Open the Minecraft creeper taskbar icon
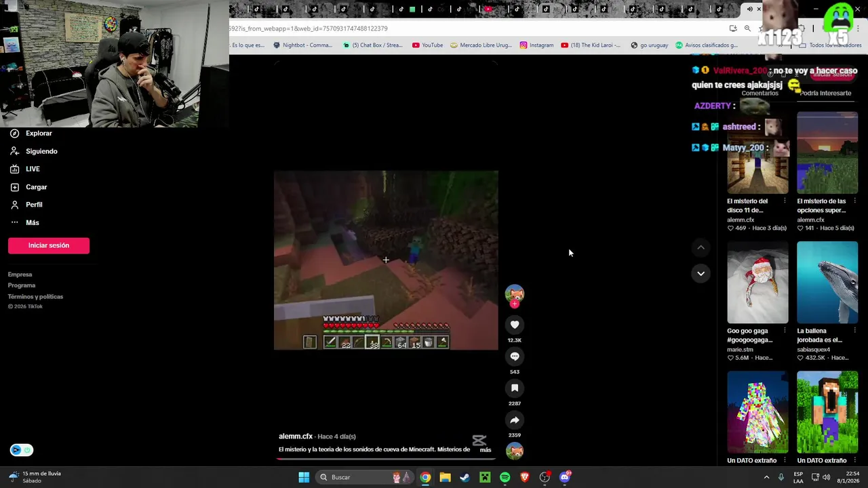 [485, 477]
